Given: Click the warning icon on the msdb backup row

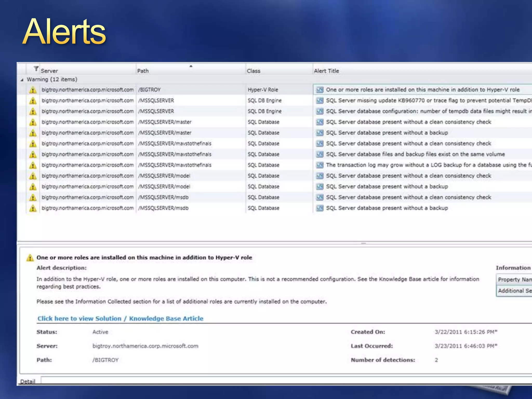Looking at the screenshot, I should point(33,208).
